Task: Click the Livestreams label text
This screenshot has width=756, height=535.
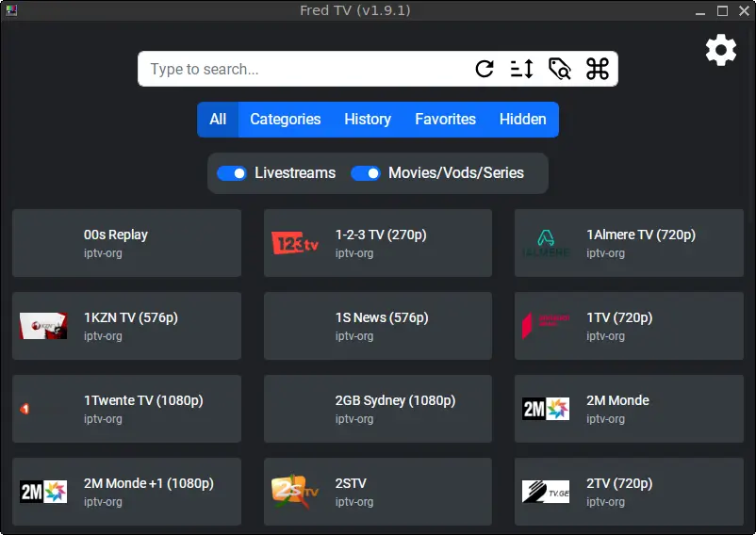Action: (295, 173)
